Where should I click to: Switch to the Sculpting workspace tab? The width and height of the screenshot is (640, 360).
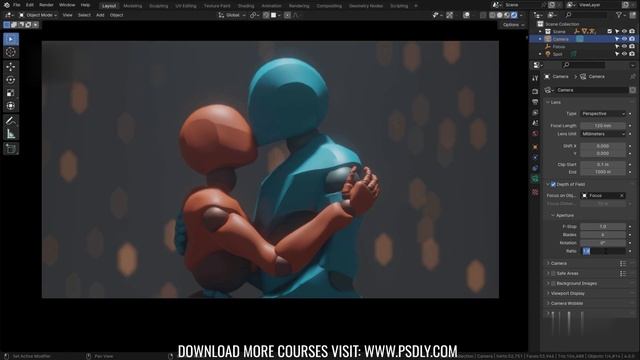click(159, 6)
